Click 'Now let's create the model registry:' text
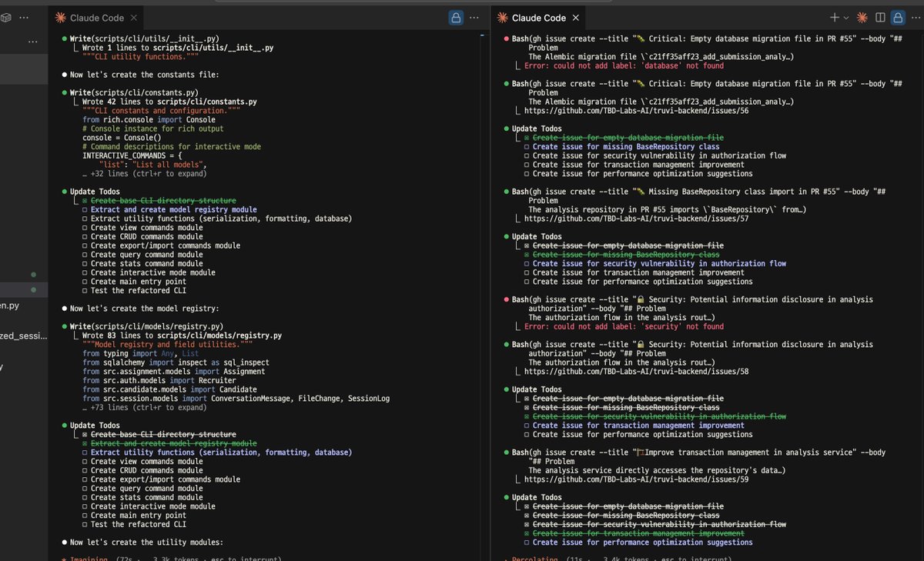This screenshot has height=561, width=924. [x=144, y=309]
